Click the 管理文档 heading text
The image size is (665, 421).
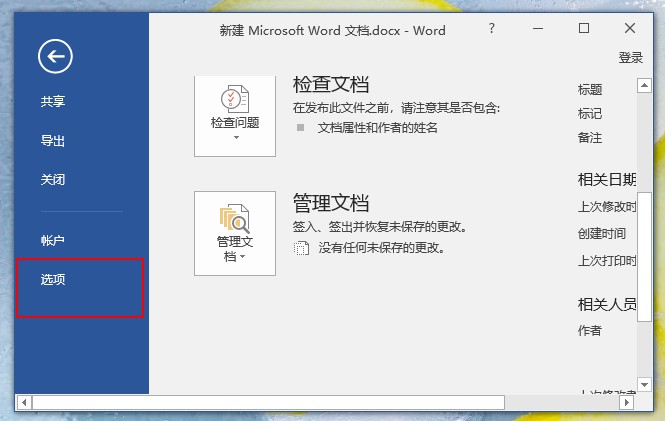[331, 203]
